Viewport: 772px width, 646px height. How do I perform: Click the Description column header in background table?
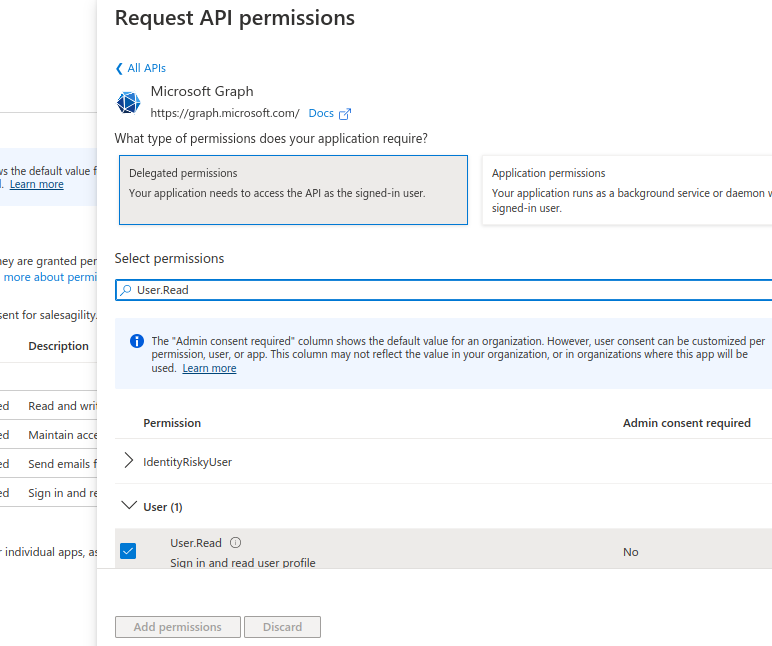(59, 346)
